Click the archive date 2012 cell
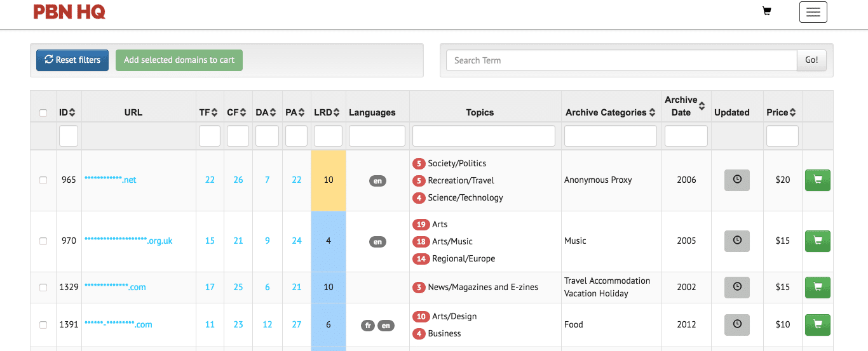868x351 pixels. tap(686, 324)
